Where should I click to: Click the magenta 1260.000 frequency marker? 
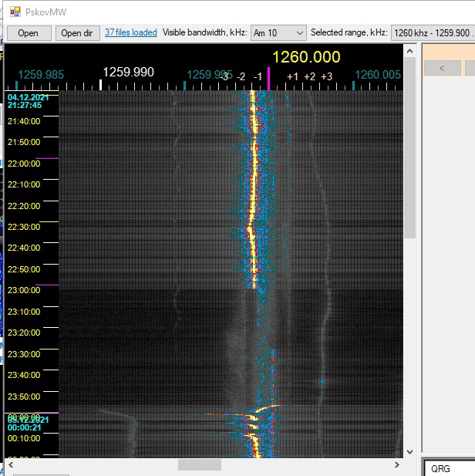(268, 79)
